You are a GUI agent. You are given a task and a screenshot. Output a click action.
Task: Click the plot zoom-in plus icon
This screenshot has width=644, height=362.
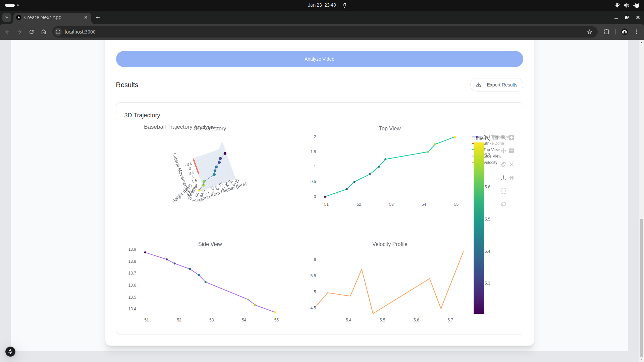pos(512,137)
